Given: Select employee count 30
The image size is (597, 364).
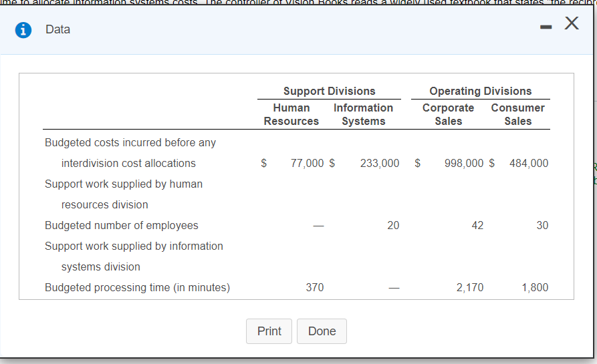Looking at the screenshot, I should [x=543, y=226].
